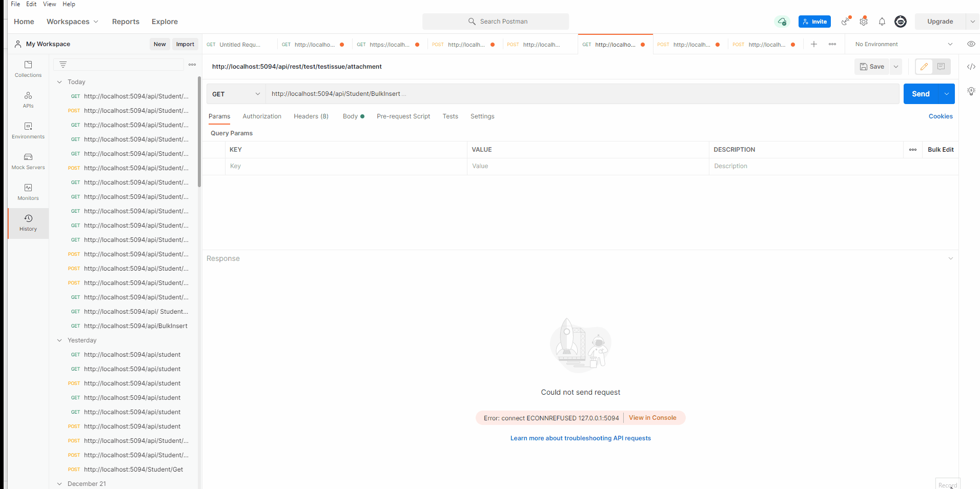Switch to the Authorization tab
Image resolution: width=980 pixels, height=489 pixels.
262,116
